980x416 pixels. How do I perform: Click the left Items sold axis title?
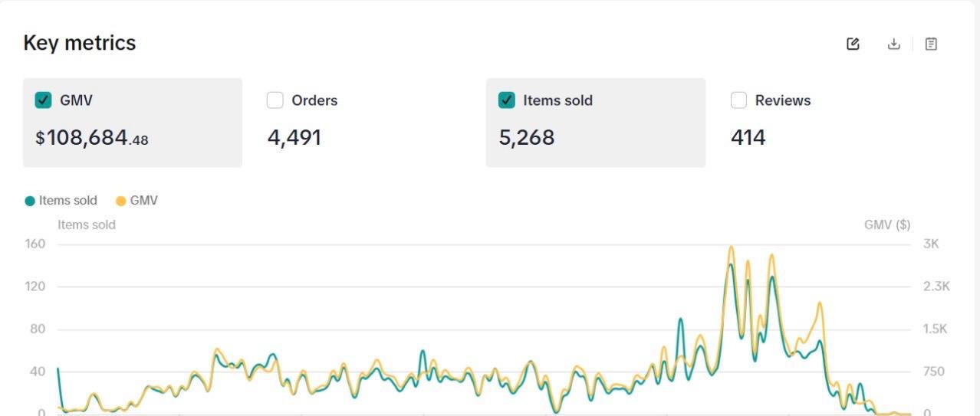pyautogui.click(x=87, y=224)
